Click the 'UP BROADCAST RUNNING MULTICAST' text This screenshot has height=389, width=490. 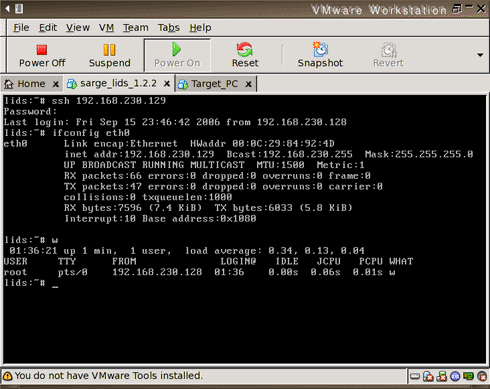point(154,165)
